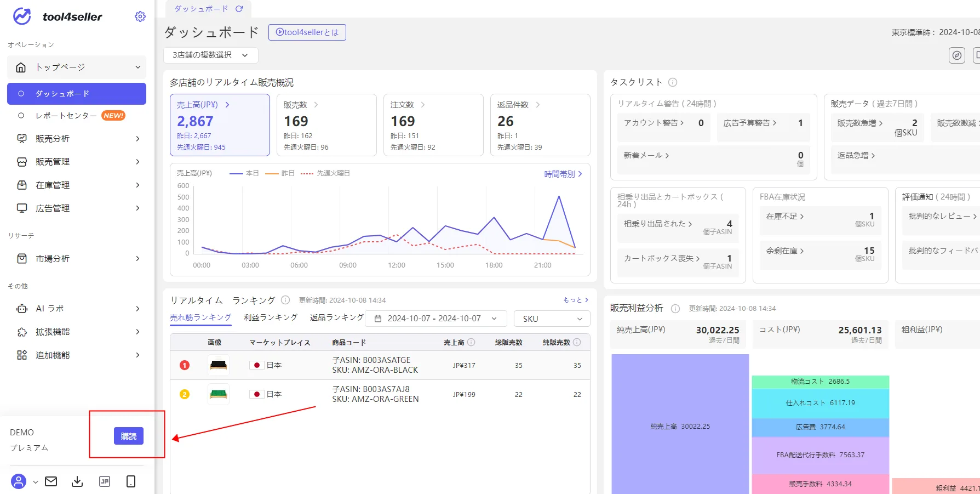This screenshot has height=494, width=980.
Task: Open the mobile phone icon in sidebar footer
Action: pyautogui.click(x=131, y=481)
